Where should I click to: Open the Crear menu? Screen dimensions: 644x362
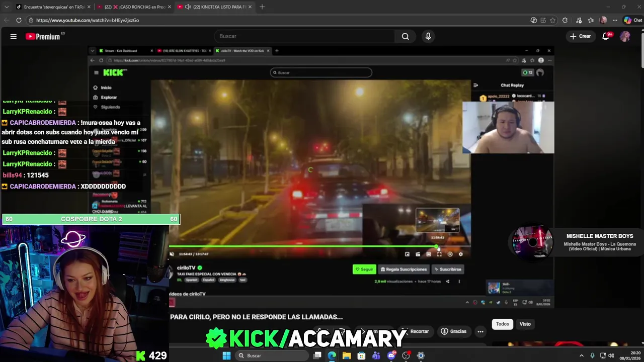pyautogui.click(x=580, y=36)
